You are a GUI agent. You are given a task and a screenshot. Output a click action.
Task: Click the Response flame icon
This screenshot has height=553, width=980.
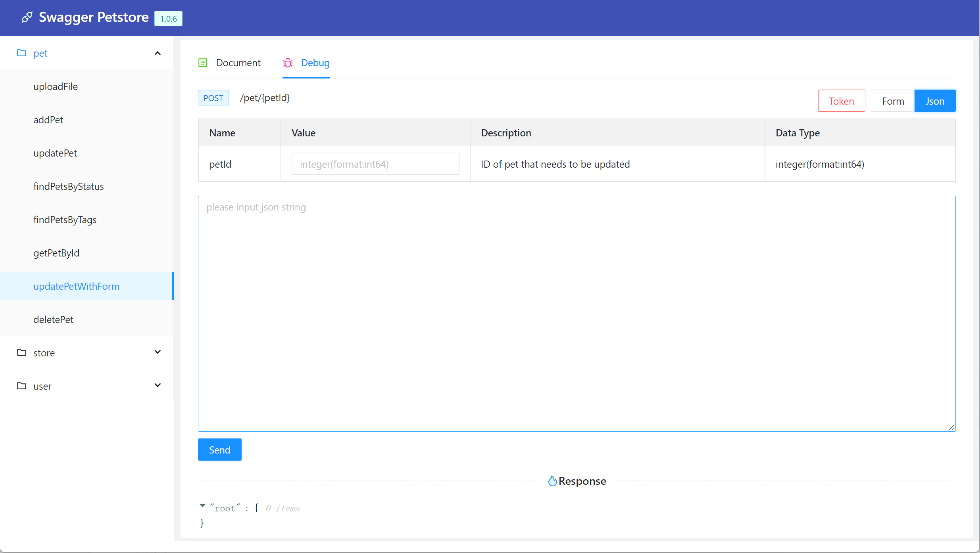[x=552, y=481]
